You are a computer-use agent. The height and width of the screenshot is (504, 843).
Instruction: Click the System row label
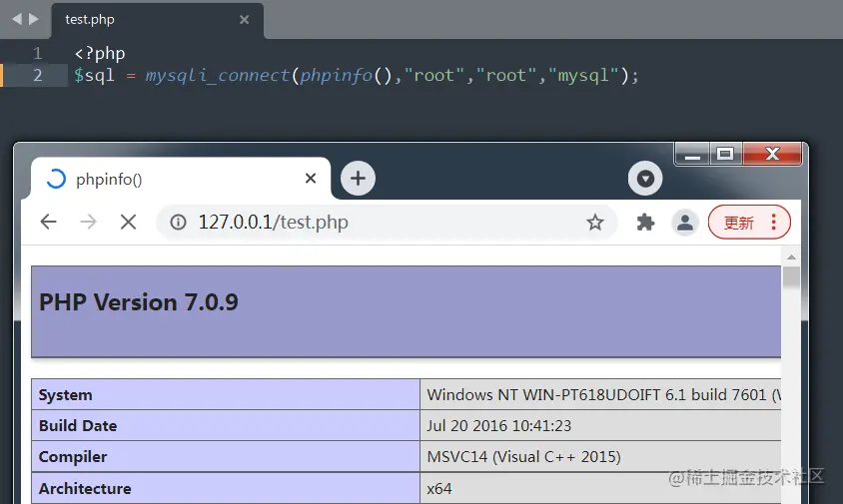(66, 395)
